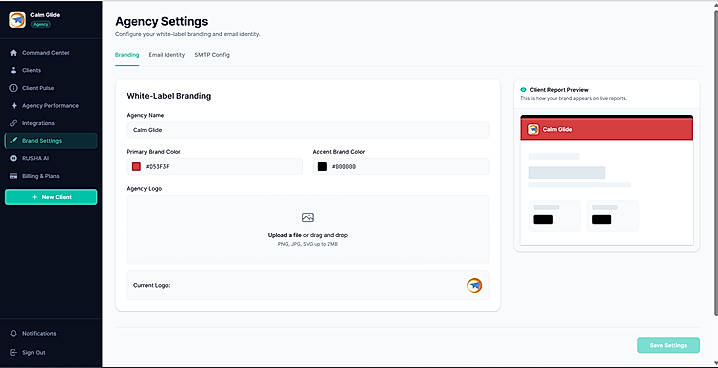Click Sign Out in the sidebar
Image resolution: width=718 pixels, height=368 pixels.
[51, 353]
